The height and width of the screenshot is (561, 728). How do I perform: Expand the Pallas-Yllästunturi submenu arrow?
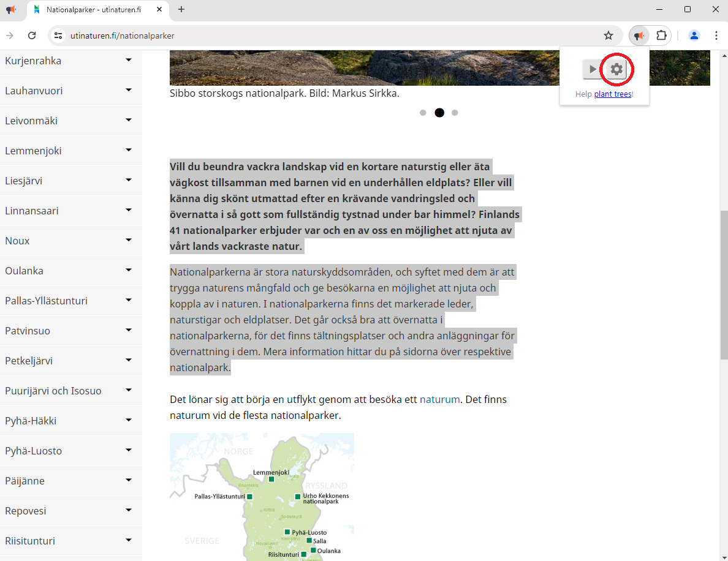click(129, 300)
